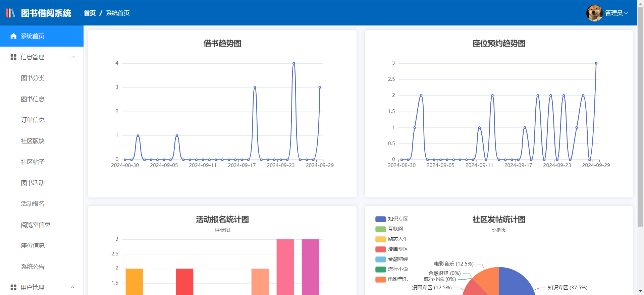
Task: Click the 比例图 subtitle text
Action: 499,230
